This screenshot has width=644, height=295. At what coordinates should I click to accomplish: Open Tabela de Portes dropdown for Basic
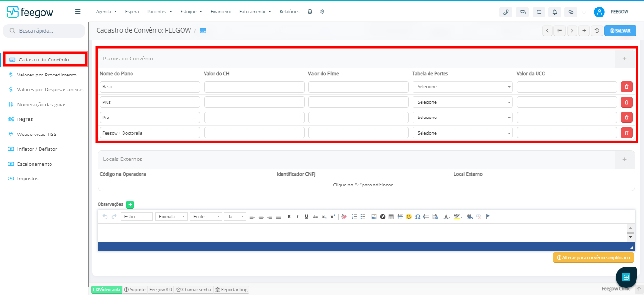(x=462, y=87)
